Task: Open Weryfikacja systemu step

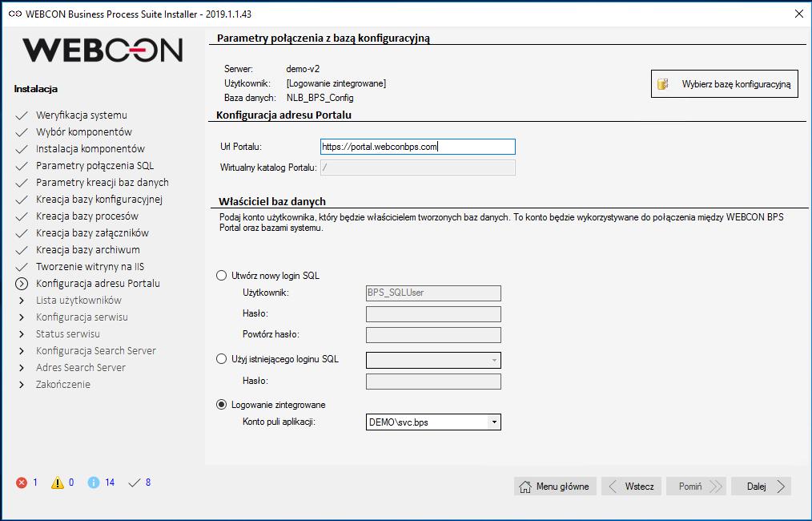Action: click(82, 115)
